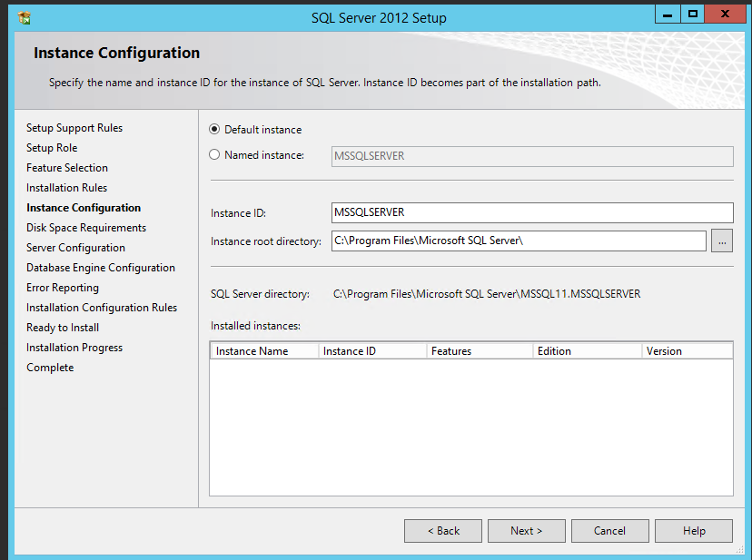Image resolution: width=752 pixels, height=560 pixels.
Task: Click the Named instance text field
Action: pyautogui.click(x=532, y=156)
